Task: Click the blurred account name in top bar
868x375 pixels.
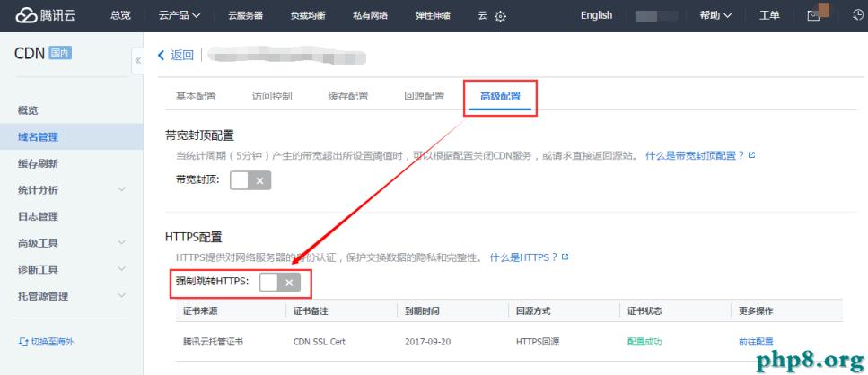Action: pyautogui.click(x=656, y=15)
